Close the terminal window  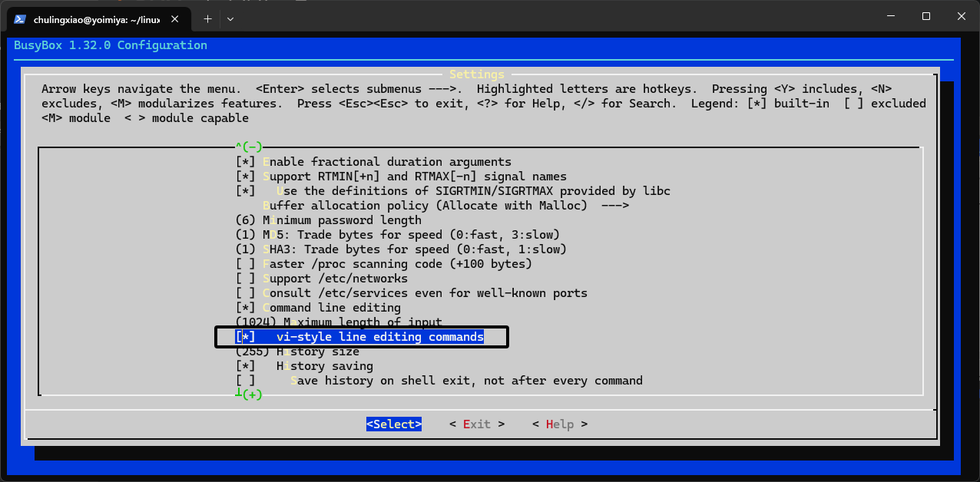pos(962,16)
